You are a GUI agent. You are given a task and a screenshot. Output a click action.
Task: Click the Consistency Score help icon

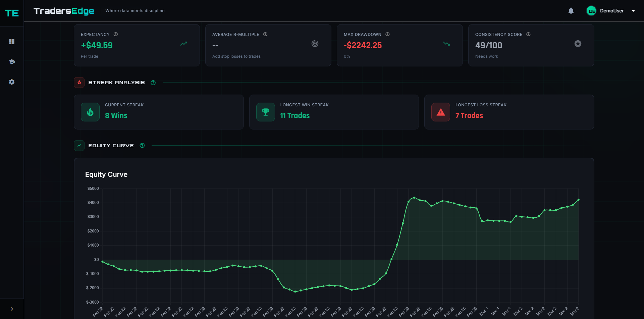528,34
